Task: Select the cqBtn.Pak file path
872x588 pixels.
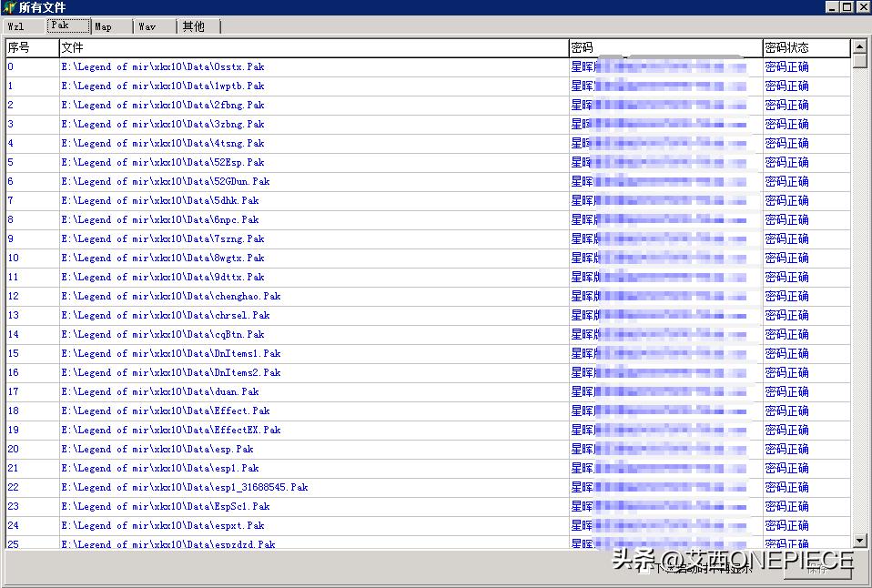Action: 162,334
